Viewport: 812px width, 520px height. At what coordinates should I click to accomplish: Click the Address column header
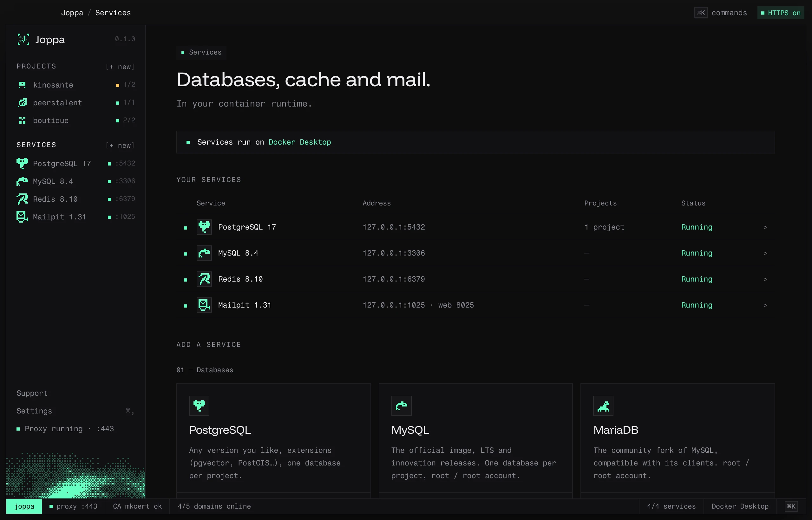click(377, 203)
